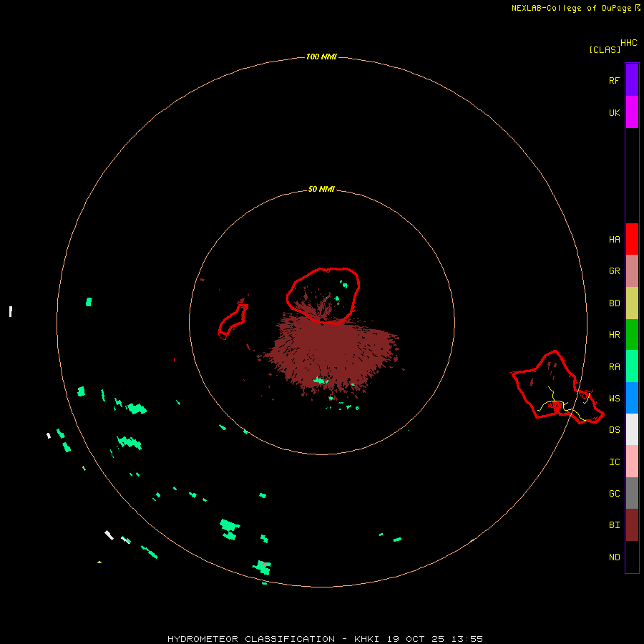
Task: Pick the HR dark green legend swatch
Action: pos(632,335)
